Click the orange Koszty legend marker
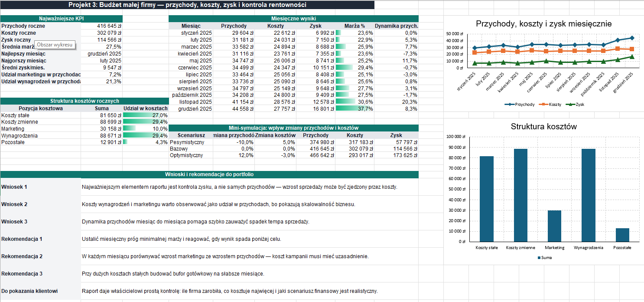 tap(543, 105)
